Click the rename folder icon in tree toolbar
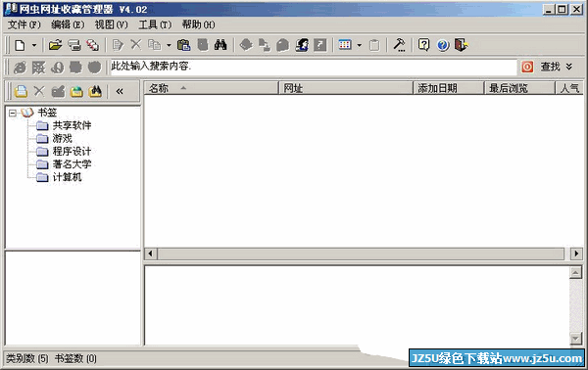This screenshot has height=370, width=588. click(x=58, y=91)
